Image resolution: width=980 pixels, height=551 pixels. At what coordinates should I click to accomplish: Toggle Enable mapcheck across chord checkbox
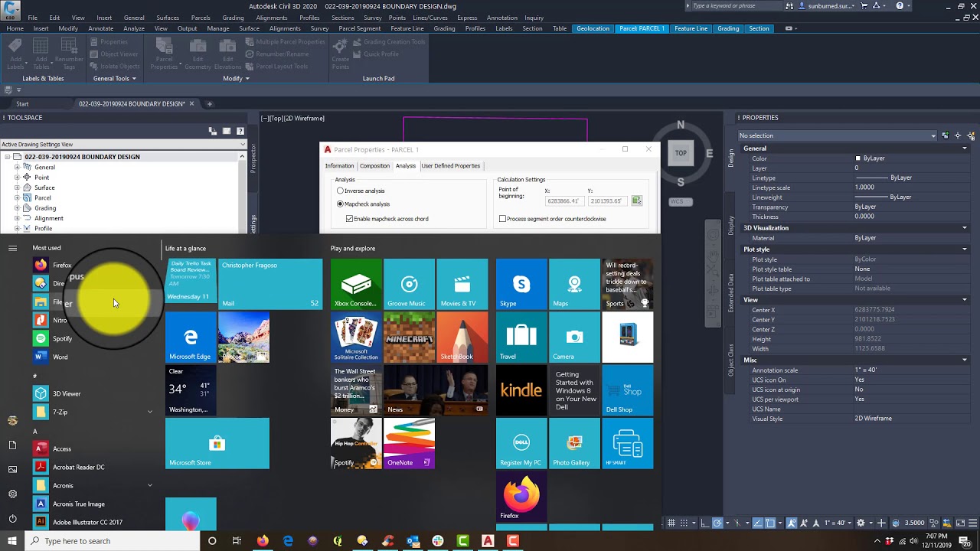[x=350, y=219]
